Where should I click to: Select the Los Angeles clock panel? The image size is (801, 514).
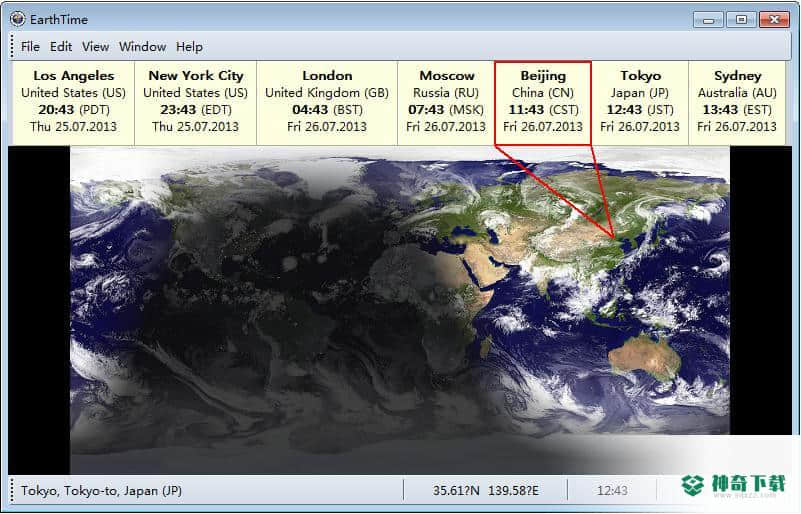[74, 103]
